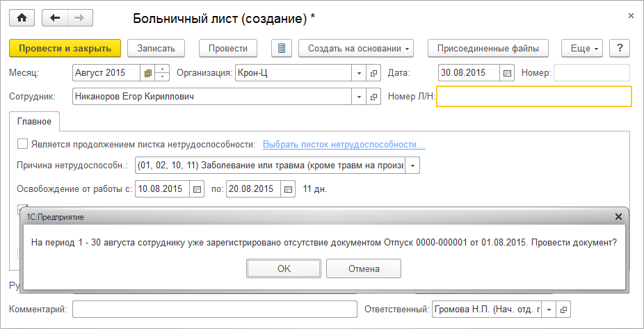Expand the Организация dropdown list
This screenshot has height=329, width=644.
click(359, 72)
